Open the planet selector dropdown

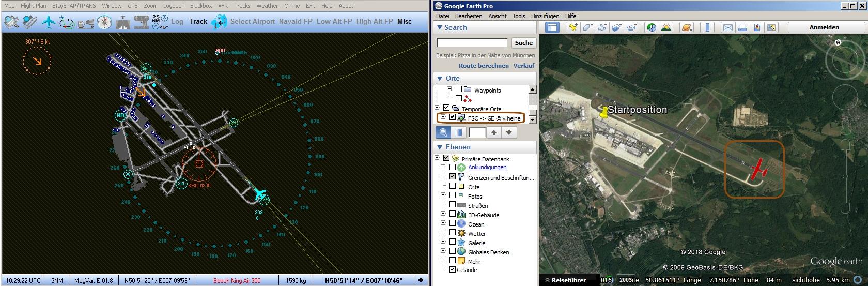pyautogui.click(x=687, y=27)
